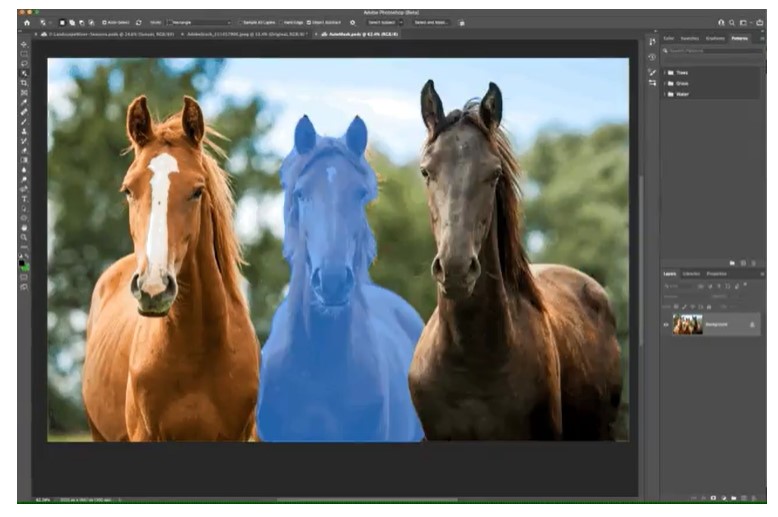Open the Layers panel flyout menu

pyautogui.click(x=762, y=274)
